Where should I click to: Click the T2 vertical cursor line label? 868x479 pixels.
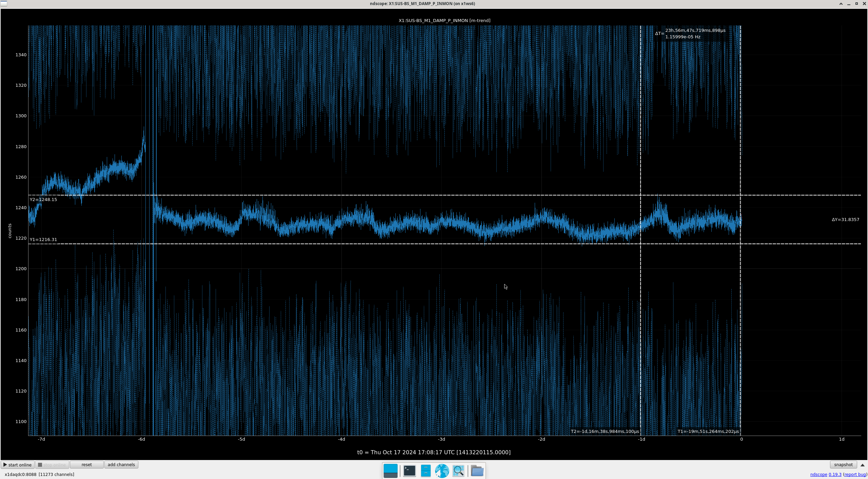click(605, 432)
